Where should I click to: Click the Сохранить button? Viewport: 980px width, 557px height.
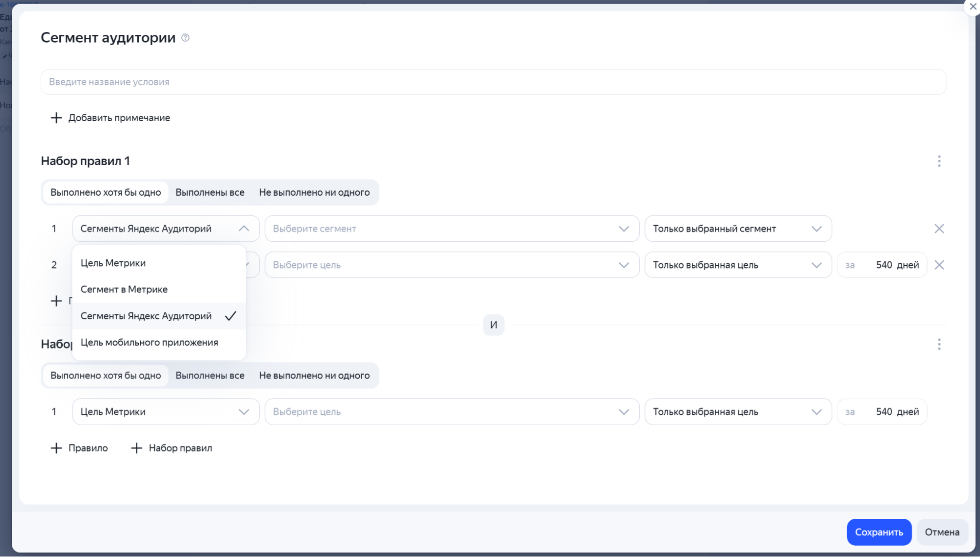click(879, 532)
